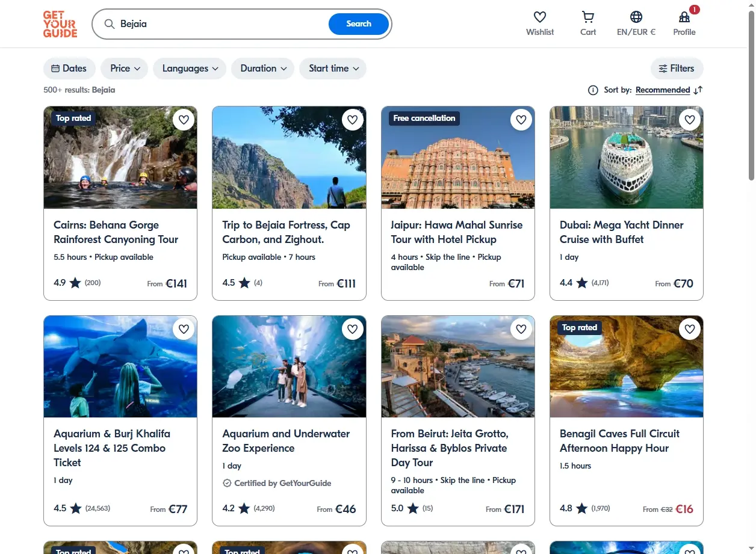This screenshot has width=756, height=554.
Task: Open Trip to Bejaia Fortress title link
Action: coord(286,232)
